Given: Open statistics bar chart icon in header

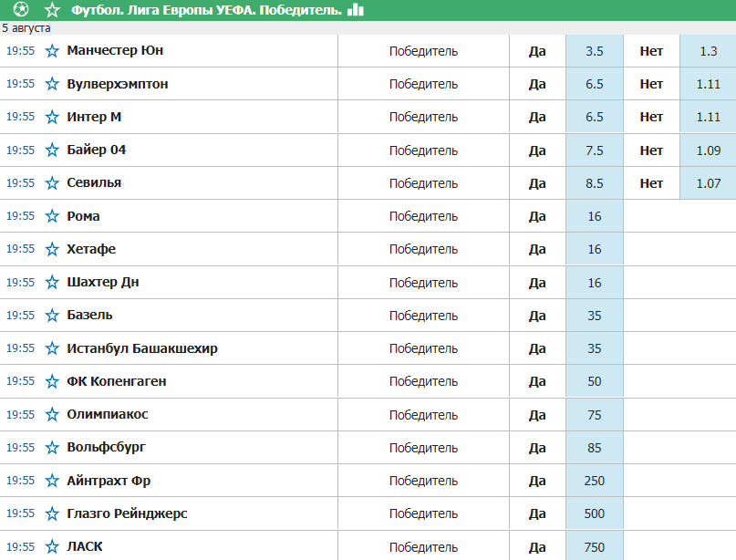Looking at the screenshot, I should tap(356, 9).
